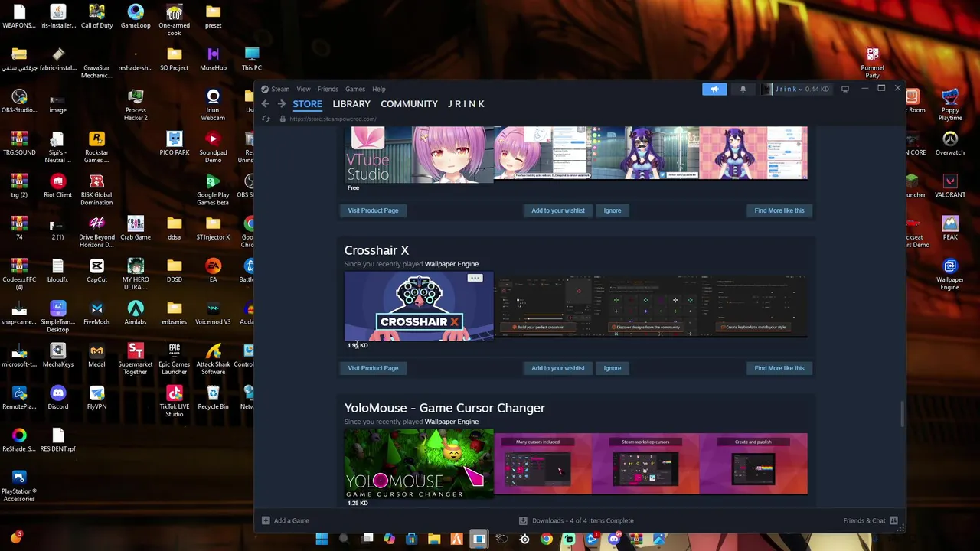Open Steam notifications bell

tap(743, 89)
